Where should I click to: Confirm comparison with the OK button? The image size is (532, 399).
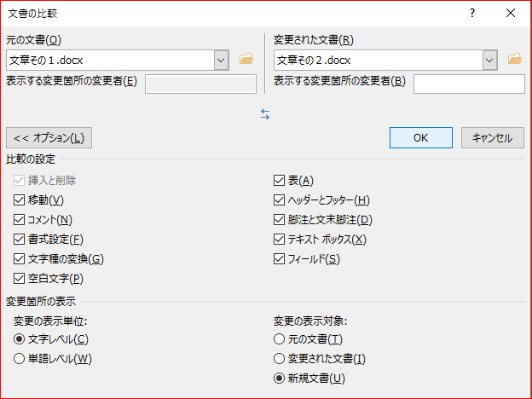pos(420,138)
